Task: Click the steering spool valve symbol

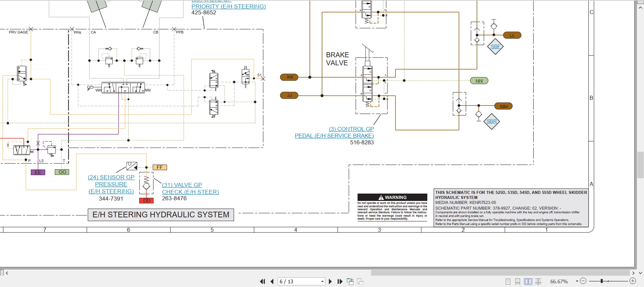Action: 123,88
